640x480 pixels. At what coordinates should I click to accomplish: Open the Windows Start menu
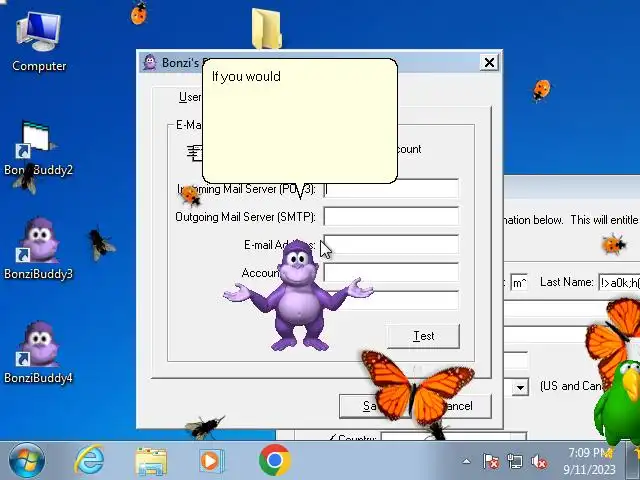pyautogui.click(x=27, y=461)
